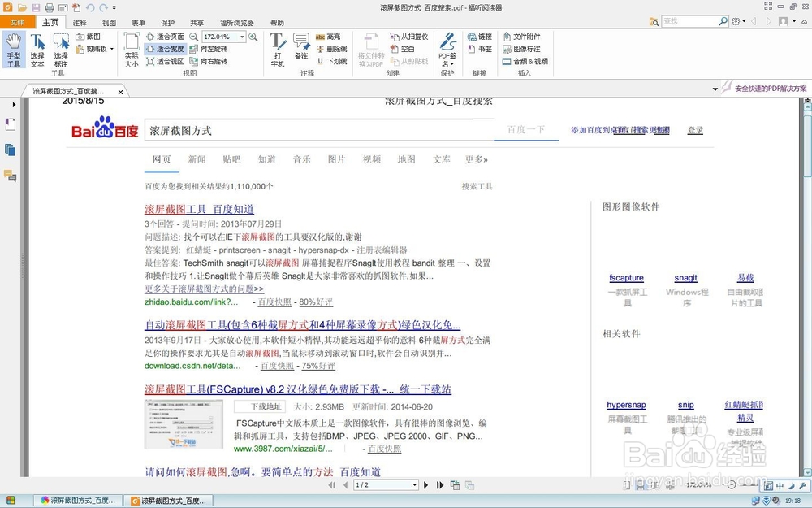Screen dimensions: 812x508
Task: Click the 更多关于滚屏截图方式的问题>> link
Action: (204, 289)
